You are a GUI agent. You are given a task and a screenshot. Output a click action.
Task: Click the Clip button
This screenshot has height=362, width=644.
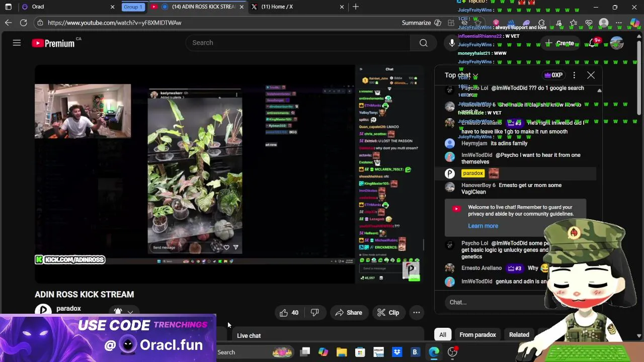pos(388,313)
